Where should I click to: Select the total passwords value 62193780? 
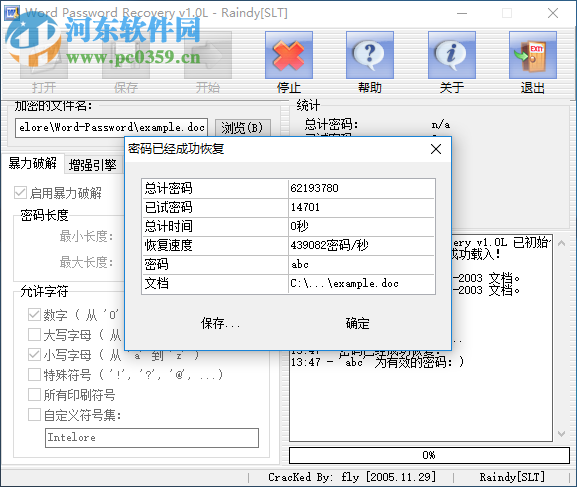(x=361, y=188)
